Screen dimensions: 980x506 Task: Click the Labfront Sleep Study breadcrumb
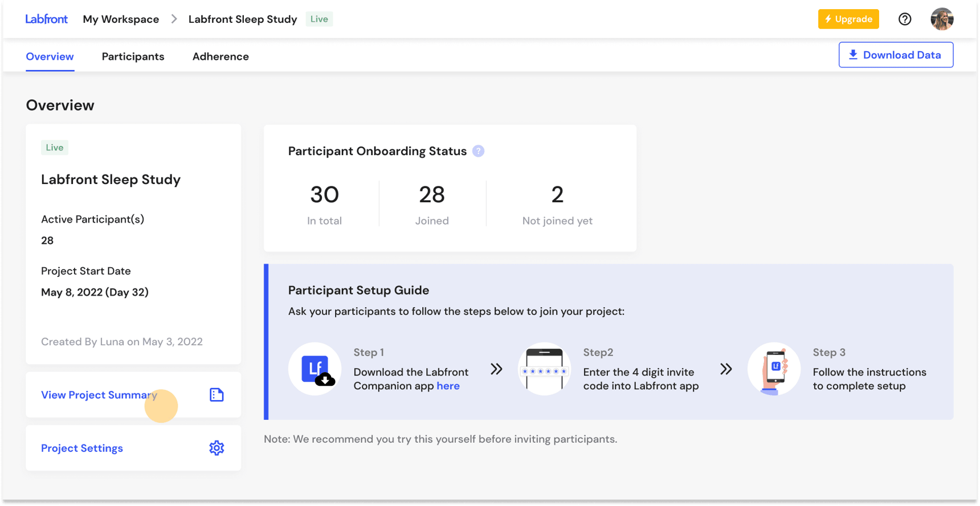pos(243,19)
